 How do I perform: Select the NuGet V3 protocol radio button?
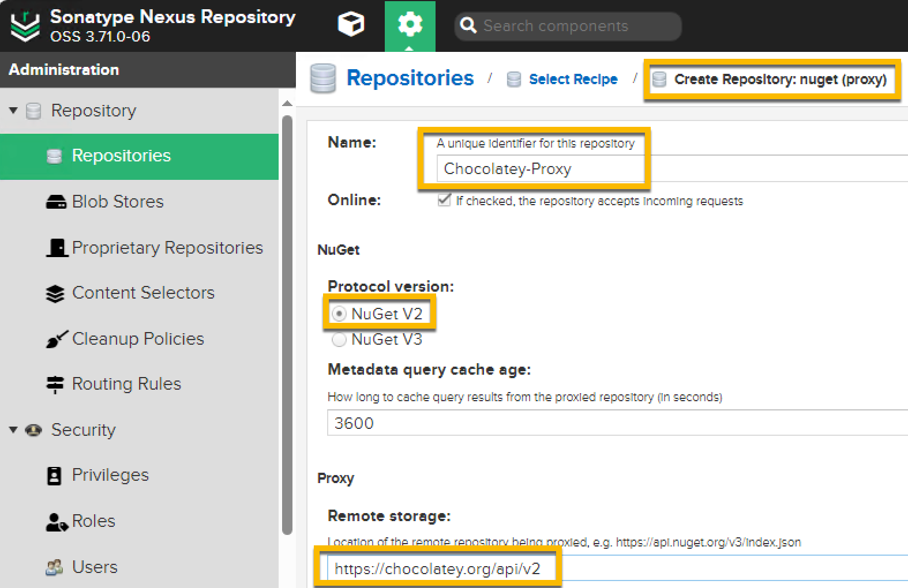coord(339,340)
